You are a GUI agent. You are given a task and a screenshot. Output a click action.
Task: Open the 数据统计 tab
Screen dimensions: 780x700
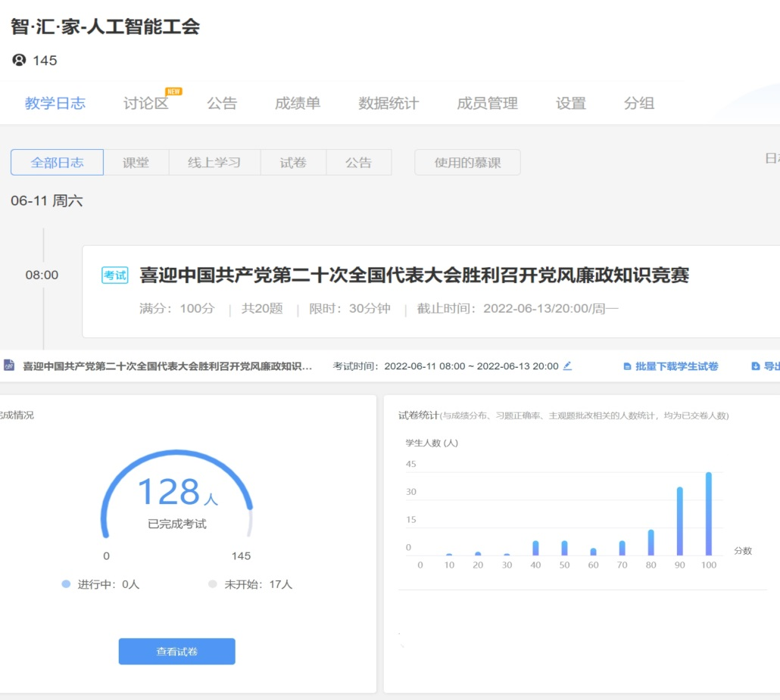pyautogui.click(x=388, y=104)
